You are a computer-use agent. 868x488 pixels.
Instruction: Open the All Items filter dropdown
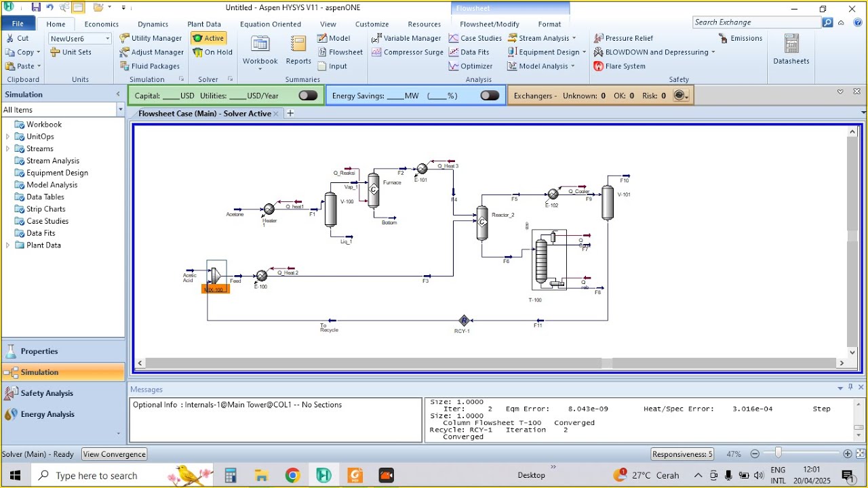click(120, 110)
